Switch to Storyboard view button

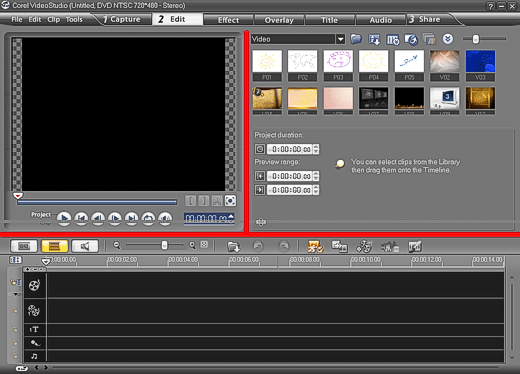pyautogui.click(x=24, y=246)
